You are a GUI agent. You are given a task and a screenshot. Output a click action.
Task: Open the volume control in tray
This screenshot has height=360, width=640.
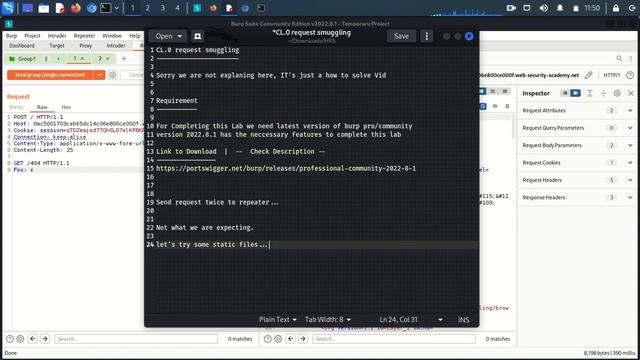(543, 8)
